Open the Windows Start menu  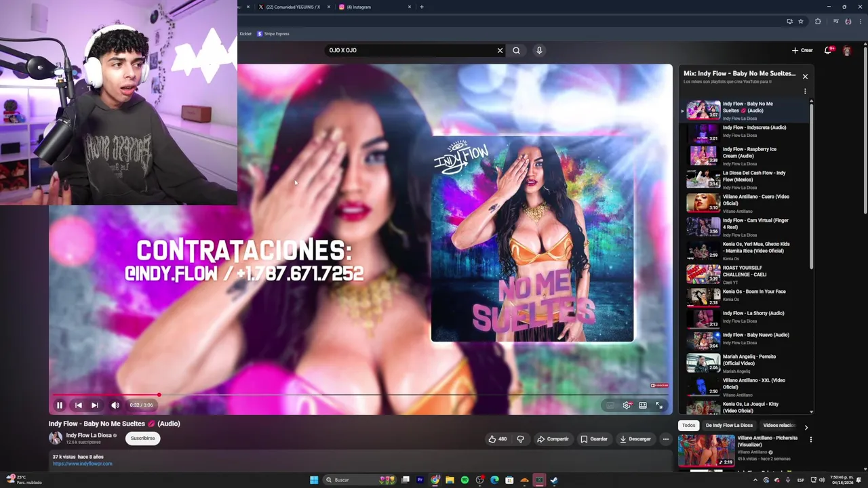click(314, 480)
